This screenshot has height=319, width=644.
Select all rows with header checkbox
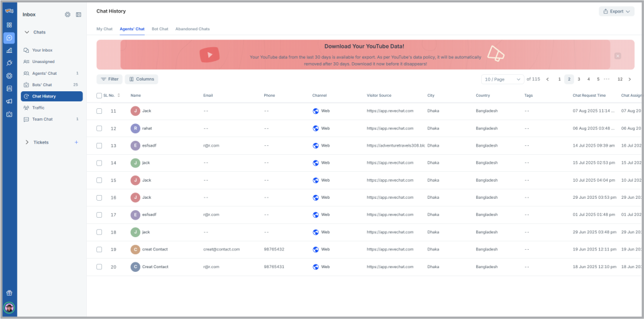(x=99, y=96)
